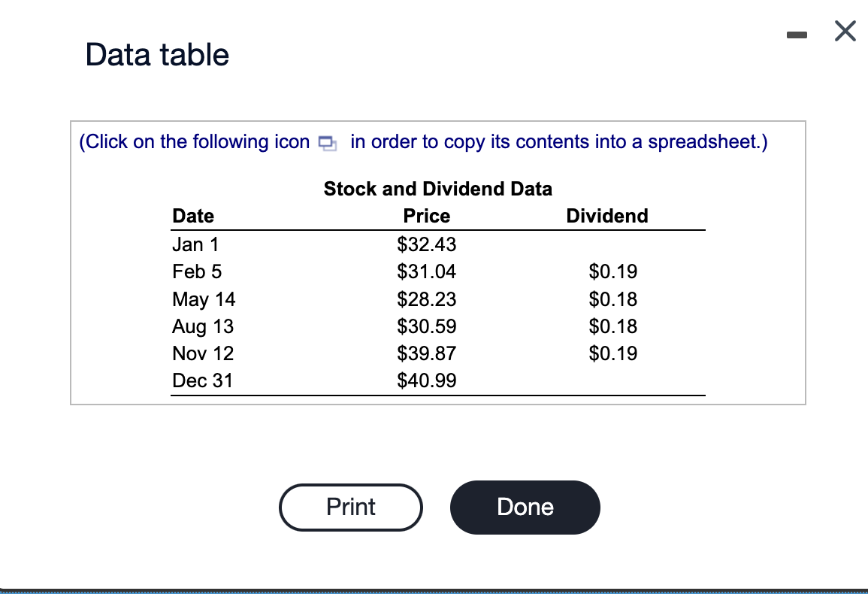Click the Done button
Image resolution: width=868 pixels, height=594 pixels.
click(x=525, y=507)
